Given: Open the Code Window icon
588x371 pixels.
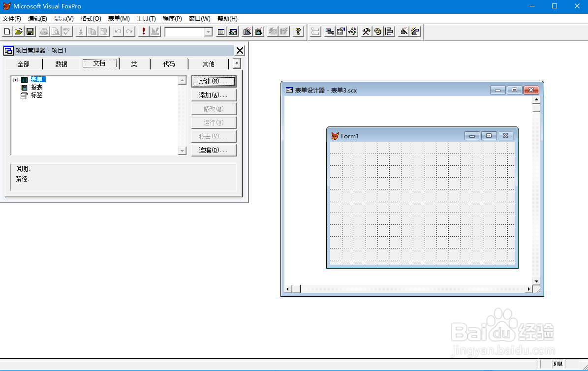Looking at the screenshot, I should (352, 31).
